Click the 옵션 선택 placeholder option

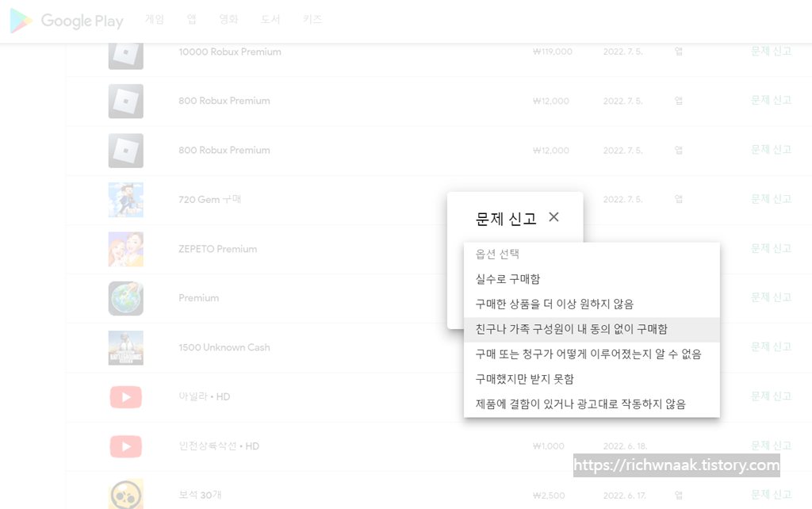592,254
